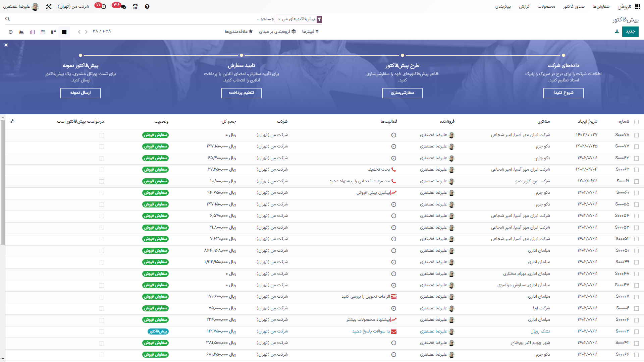The height and width of the screenshot is (362, 644).
Task: Switch to calendar view
Action: 43,32
